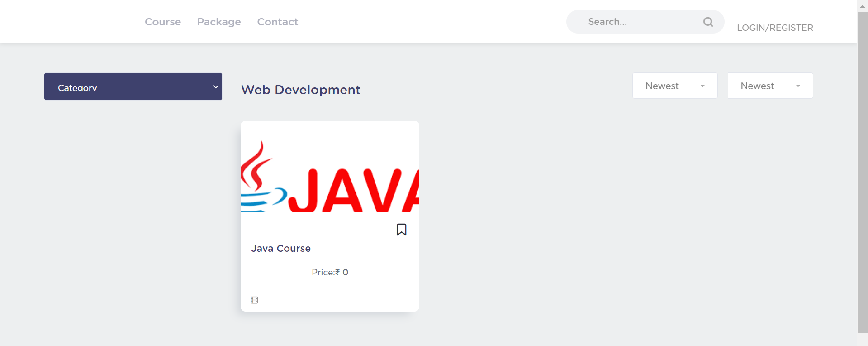This screenshot has height=346, width=868.
Task: Go to the Package menu item
Action: tap(219, 22)
